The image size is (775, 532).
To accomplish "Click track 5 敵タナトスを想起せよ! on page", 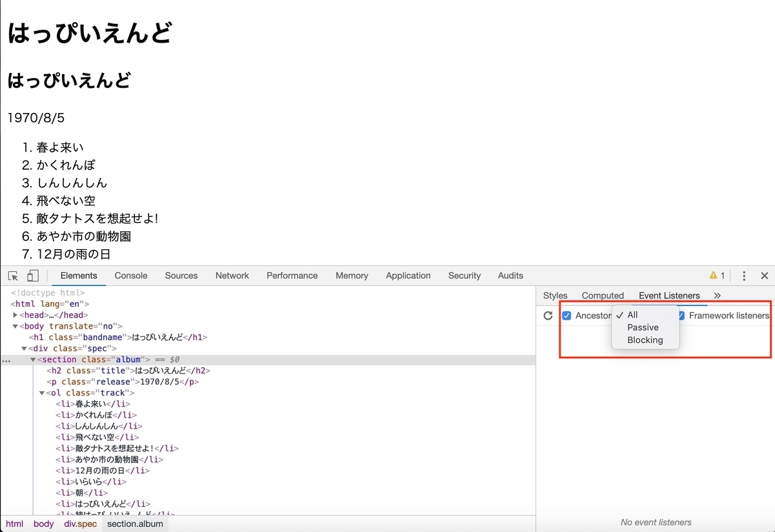I will (x=98, y=219).
